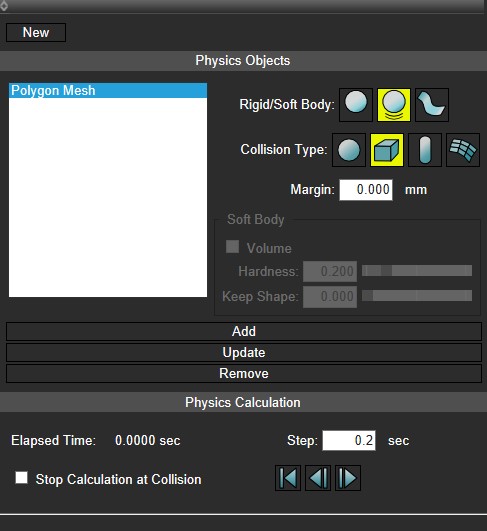Choose box collision type
The width and height of the screenshot is (487, 531).
[x=387, y=150]
